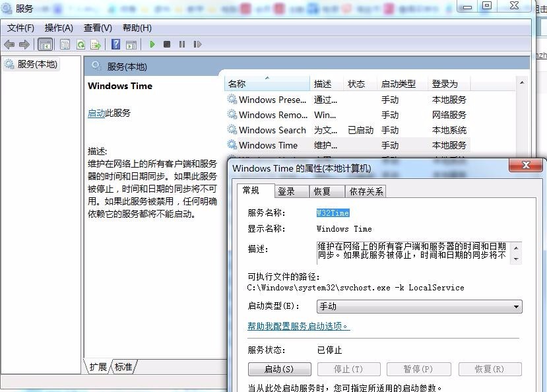Open the 查看(V) menu

point(98,28)
